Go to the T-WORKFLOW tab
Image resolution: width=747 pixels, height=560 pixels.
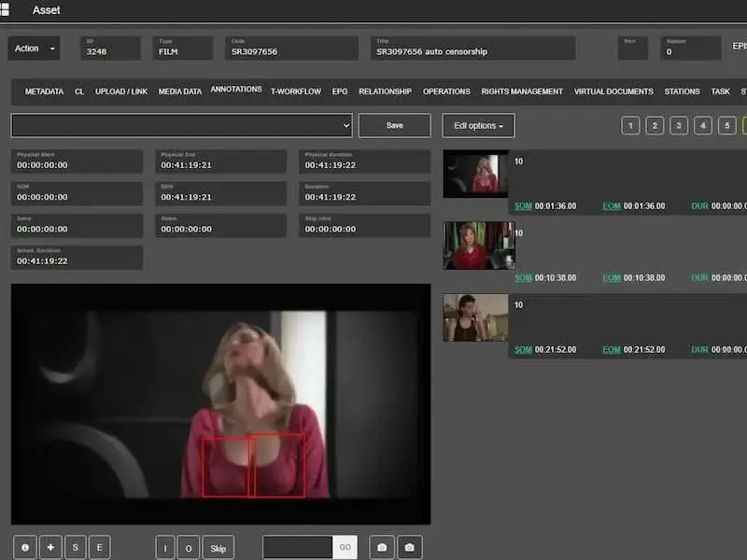(x=296, y=91)
